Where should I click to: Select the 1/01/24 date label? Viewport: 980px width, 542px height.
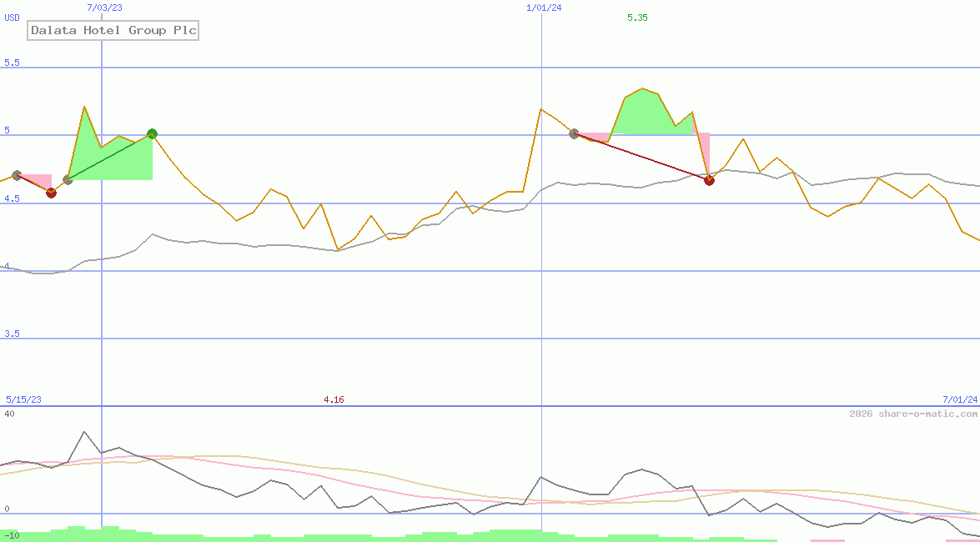pos(545,8)
